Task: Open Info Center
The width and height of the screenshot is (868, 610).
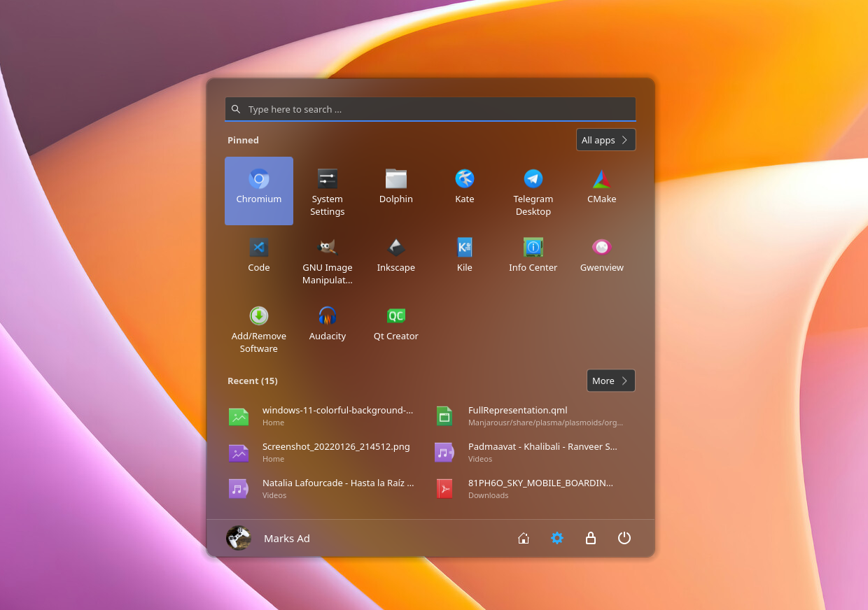Action: click(x=533, y=259)
